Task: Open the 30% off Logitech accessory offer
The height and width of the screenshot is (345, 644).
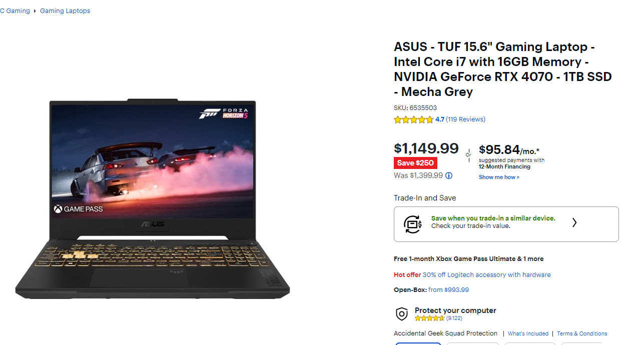Action: pyautogui.click(x=486, y=275)
